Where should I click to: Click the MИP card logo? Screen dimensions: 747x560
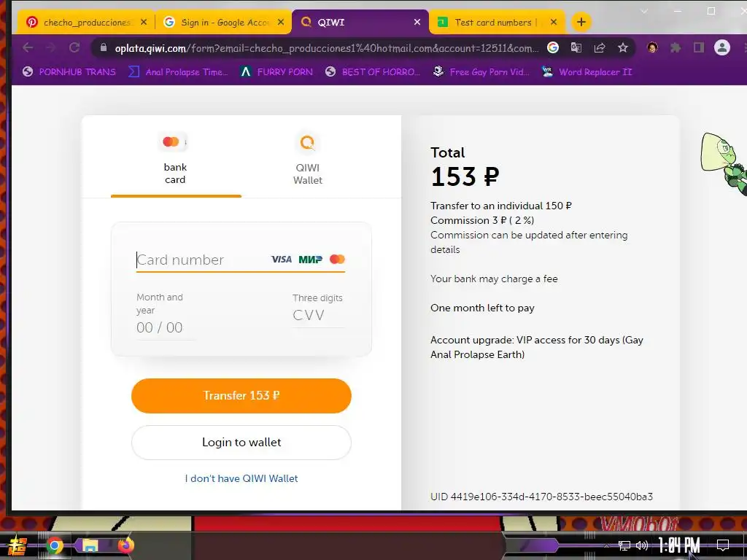point(310,259)
